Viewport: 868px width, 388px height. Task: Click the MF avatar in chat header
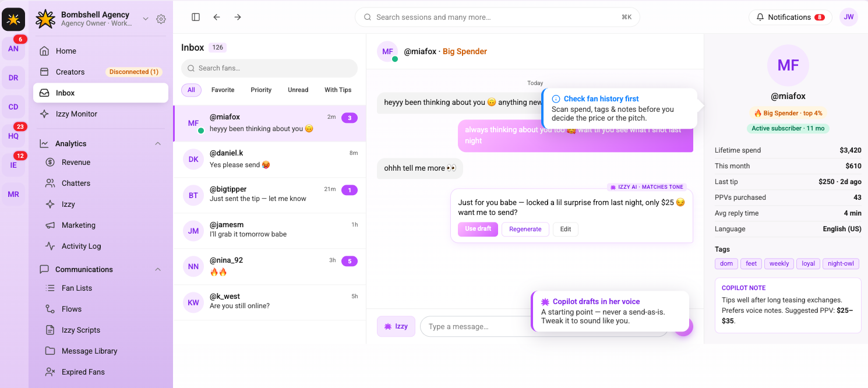(x=387, y=52)
